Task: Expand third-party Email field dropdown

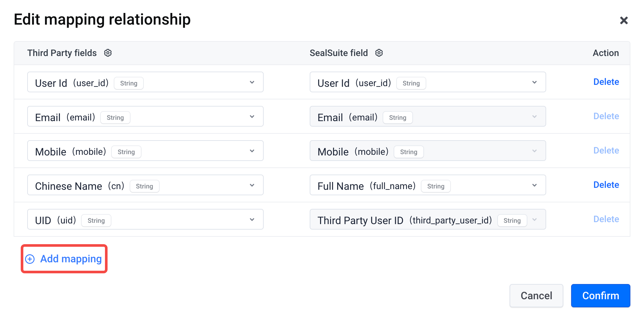Action: click(x=145, y=116)
